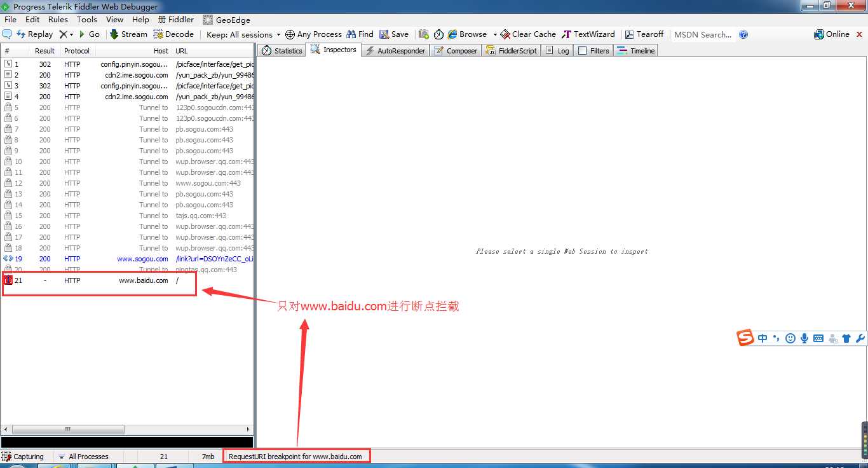Click the Any Process target icon
Viewport: 868px width, 468px height.
point(290,34)
